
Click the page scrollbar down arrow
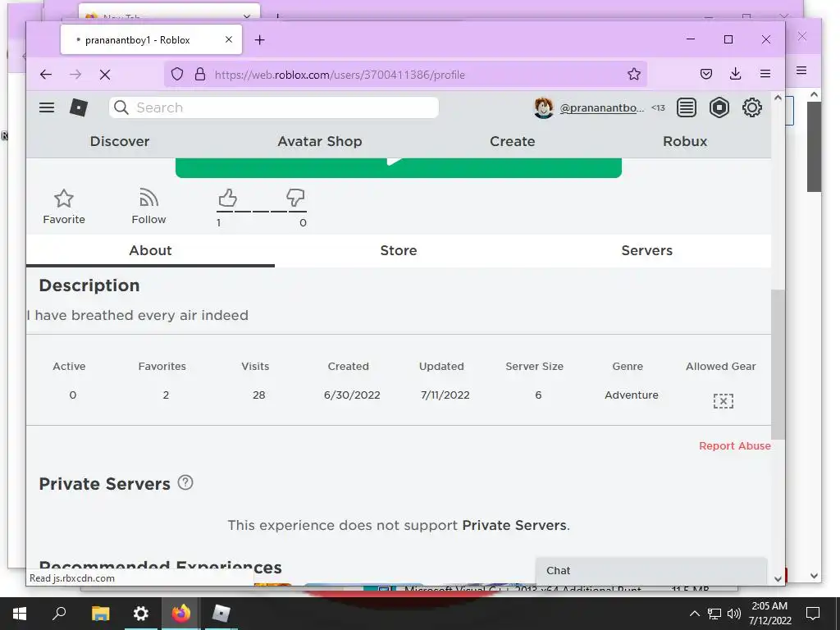click(x=778, y=579)
